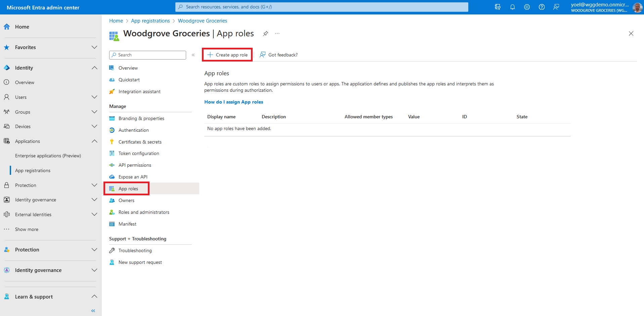Open the more options ellipsis beside title

(277, 34)
